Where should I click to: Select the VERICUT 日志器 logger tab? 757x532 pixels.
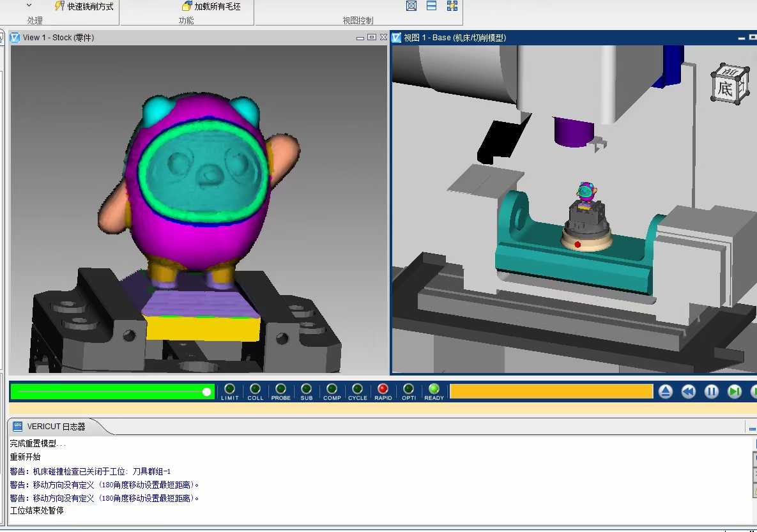pos(56,427)
